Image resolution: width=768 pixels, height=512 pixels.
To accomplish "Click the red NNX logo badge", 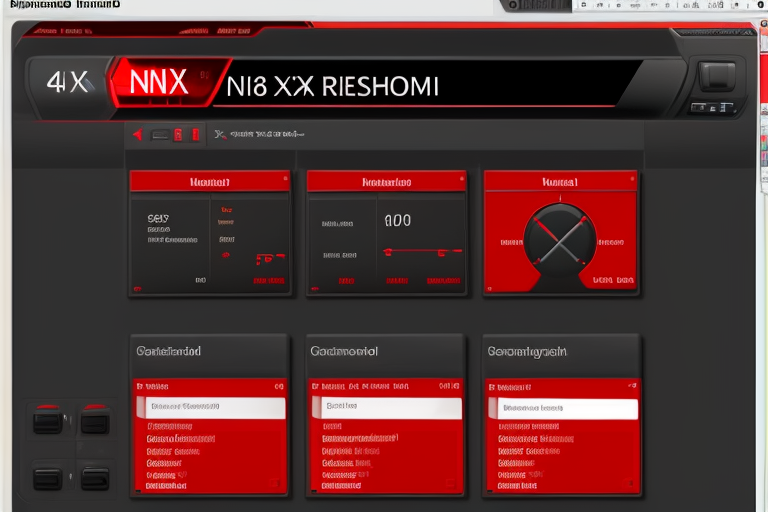I will point(158,83).
